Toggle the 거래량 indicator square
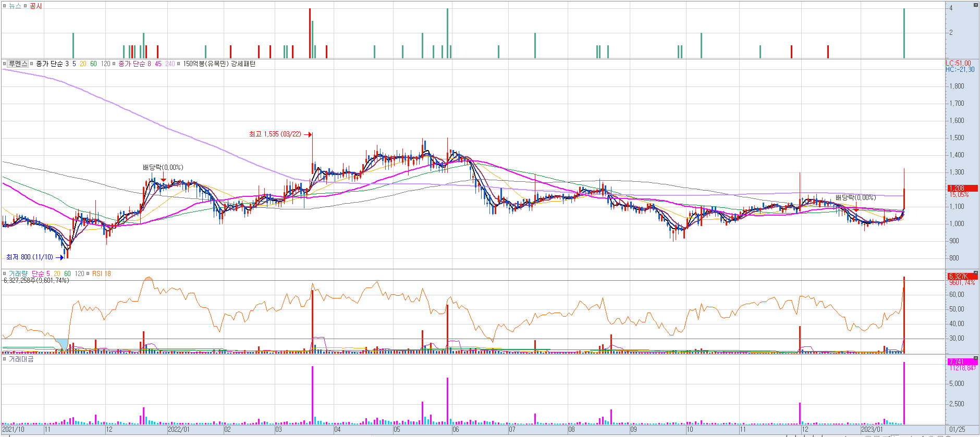 click(x=5, y=273)
